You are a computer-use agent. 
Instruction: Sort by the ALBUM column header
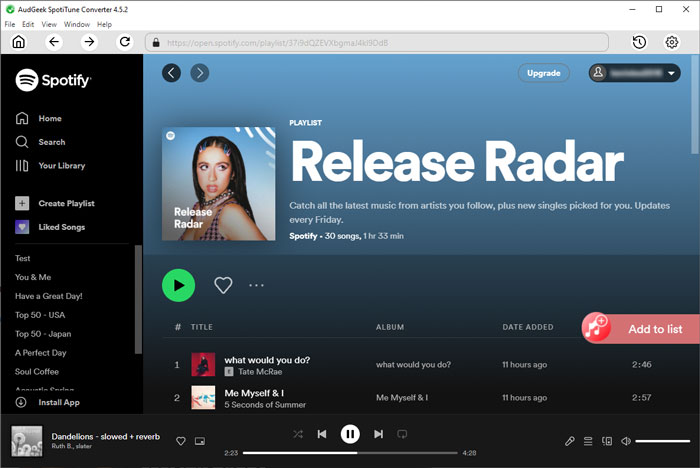coord(390,327)
